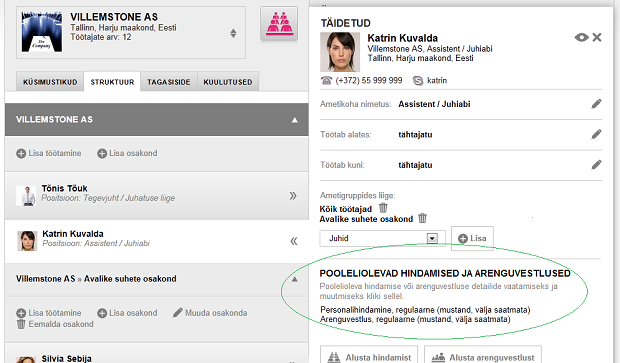Collapse the VILLEMSTONE AS section header arrow
This screenshot has width=620, height=363.
(295, 120)
